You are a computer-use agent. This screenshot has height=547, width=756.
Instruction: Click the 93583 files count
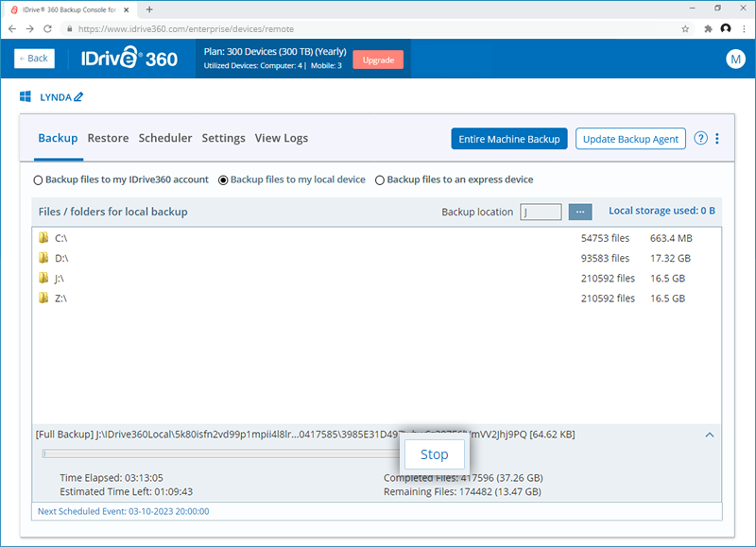click(605, 258)
